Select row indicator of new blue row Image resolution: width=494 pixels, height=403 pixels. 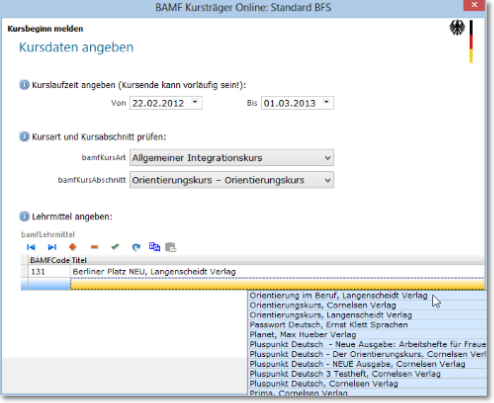pyautogui.click(x=24, y=284)
